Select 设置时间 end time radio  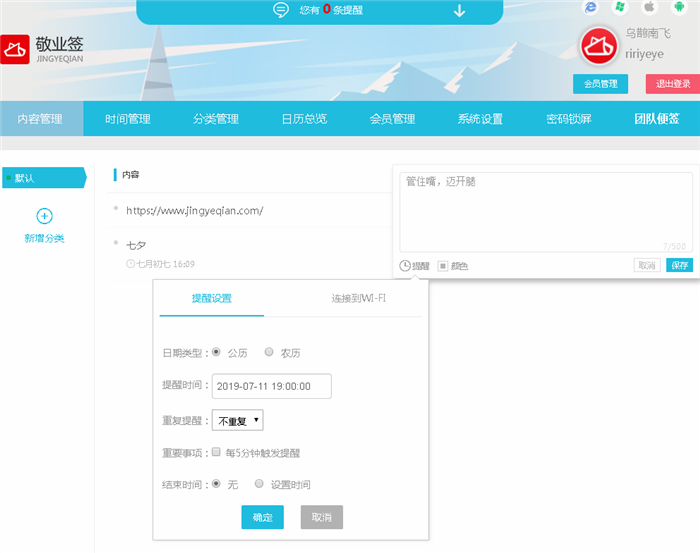click(259, 484)
